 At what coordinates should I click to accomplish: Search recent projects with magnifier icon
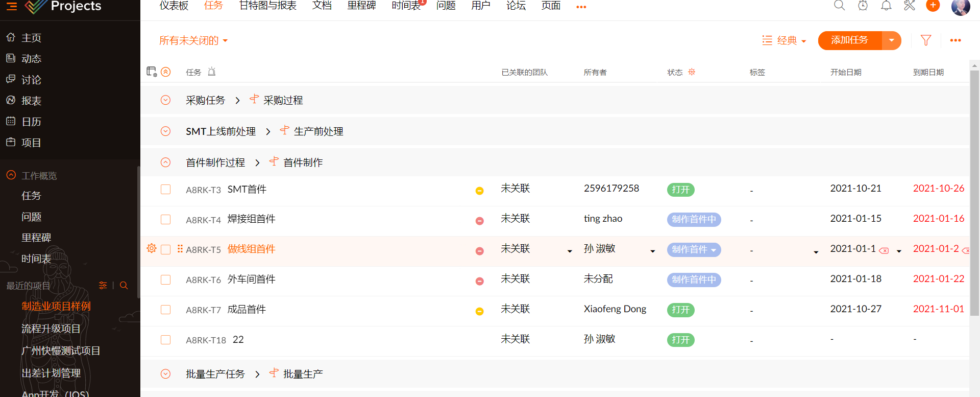pyautogui.click(x=124, y=286)
